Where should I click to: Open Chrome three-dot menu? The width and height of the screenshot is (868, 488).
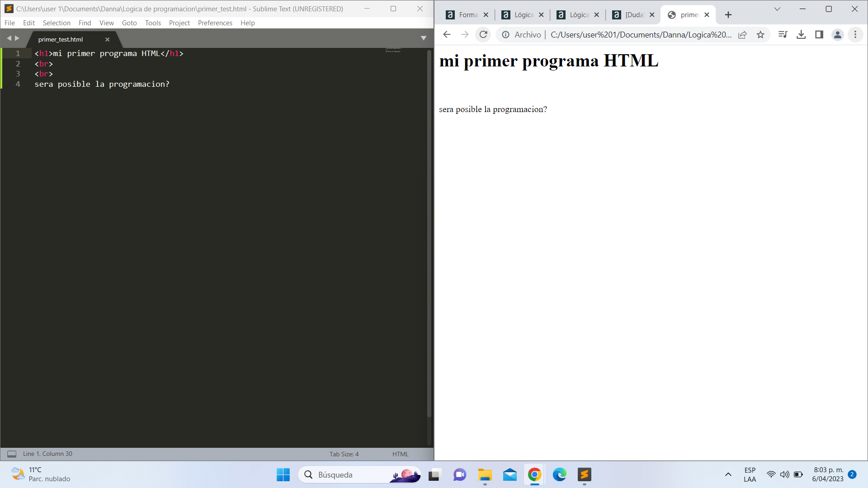point(855,35)
